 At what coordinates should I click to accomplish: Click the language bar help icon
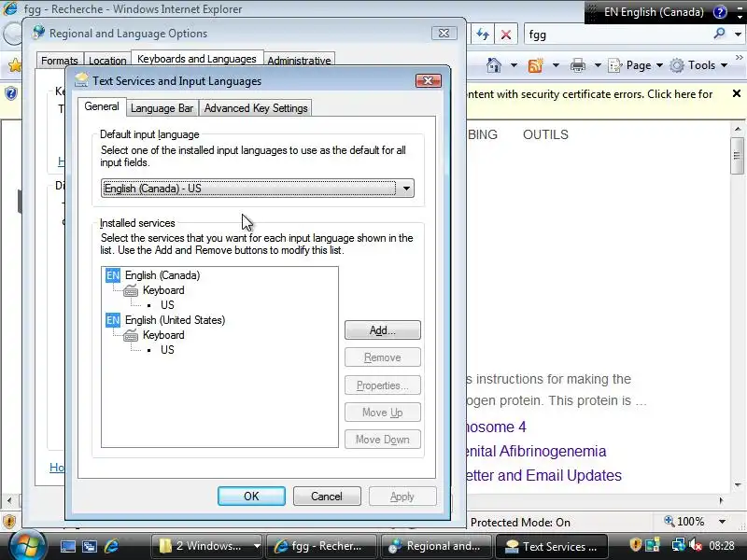click(x=719, y=12)
